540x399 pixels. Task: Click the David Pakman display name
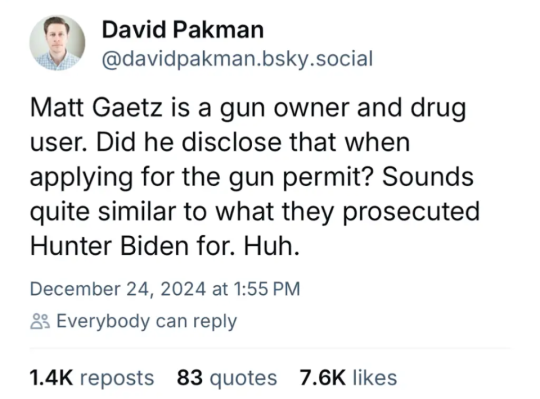(x=183, y=30)
